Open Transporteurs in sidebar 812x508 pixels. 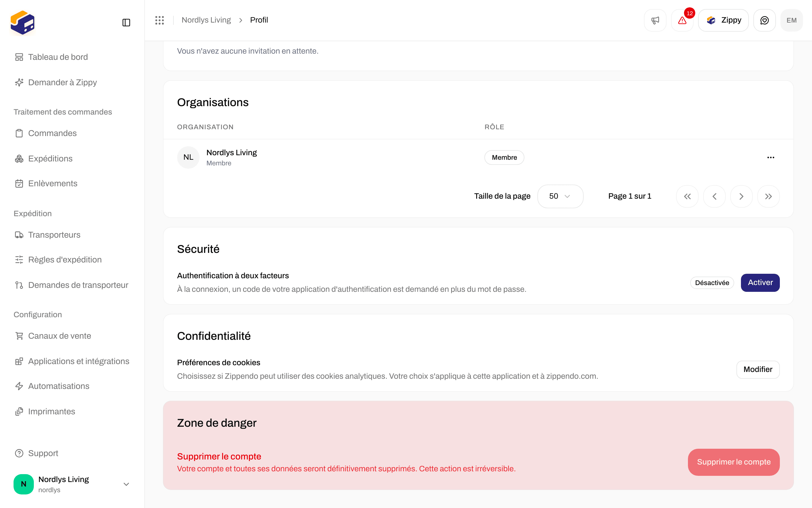pyautogui.click(x=72, y=235)
